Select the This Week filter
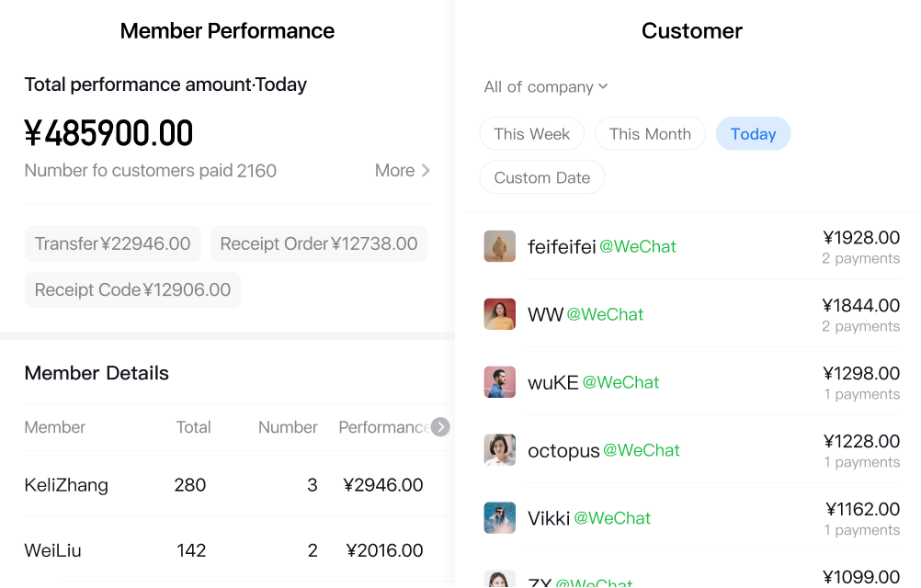921x588 pixels. tap(531, 134)
